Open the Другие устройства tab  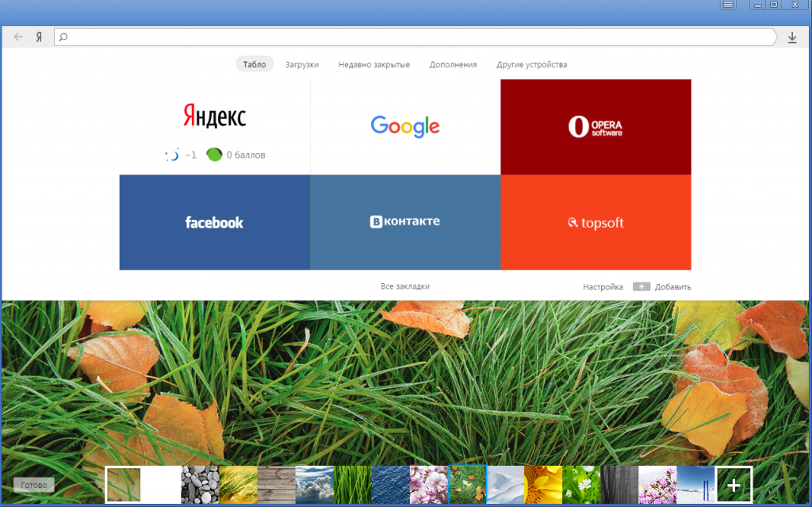pyautogui.click(x=531, y=64)
